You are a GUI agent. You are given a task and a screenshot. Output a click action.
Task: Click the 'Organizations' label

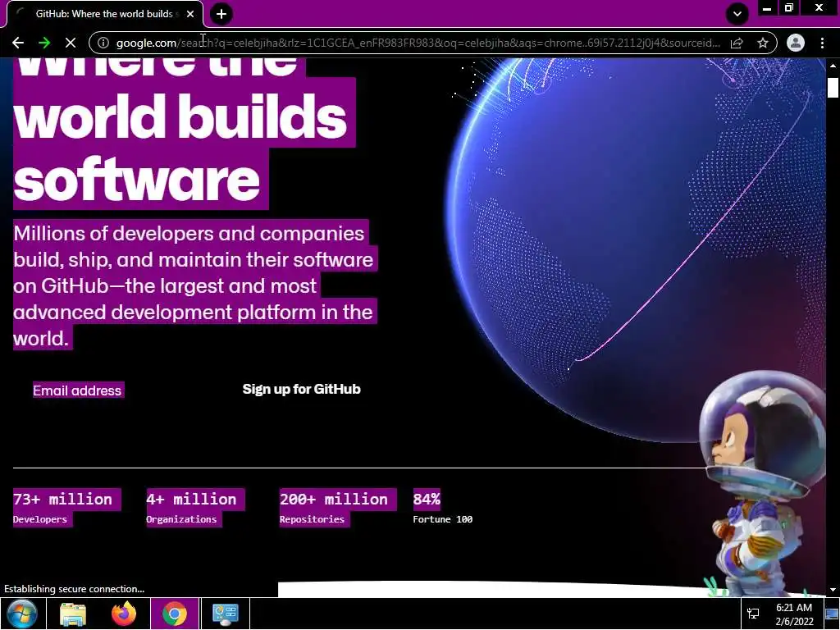(181, 519)
